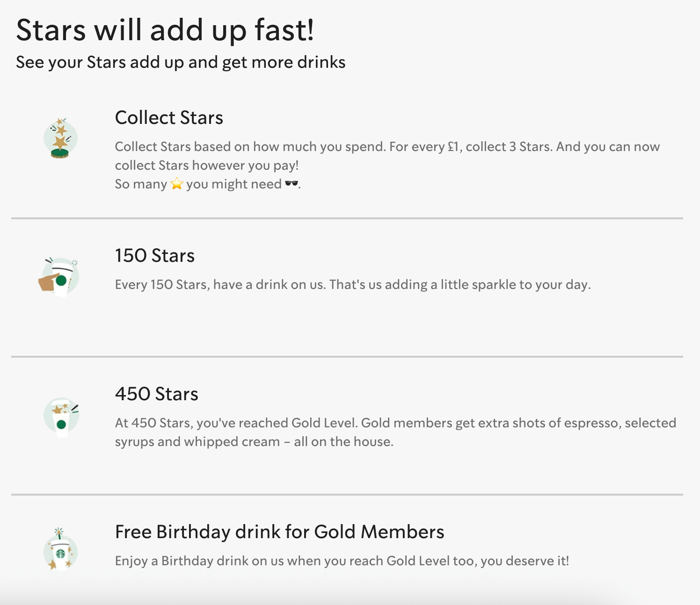Click the star emoji in the Collect Stars text
Viewport: 700px width, 605px height.
tap(177, 184)
